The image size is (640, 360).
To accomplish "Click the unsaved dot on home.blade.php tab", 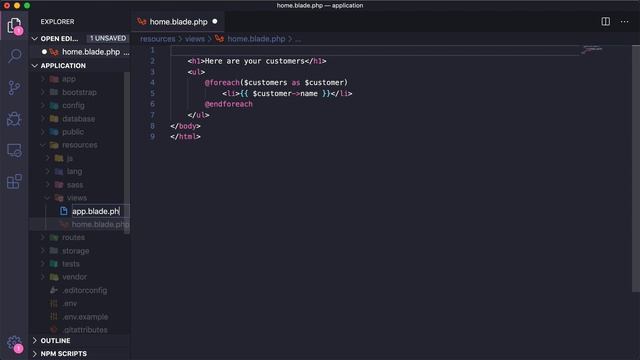I will pyautogui.click(x=215, y=22).
